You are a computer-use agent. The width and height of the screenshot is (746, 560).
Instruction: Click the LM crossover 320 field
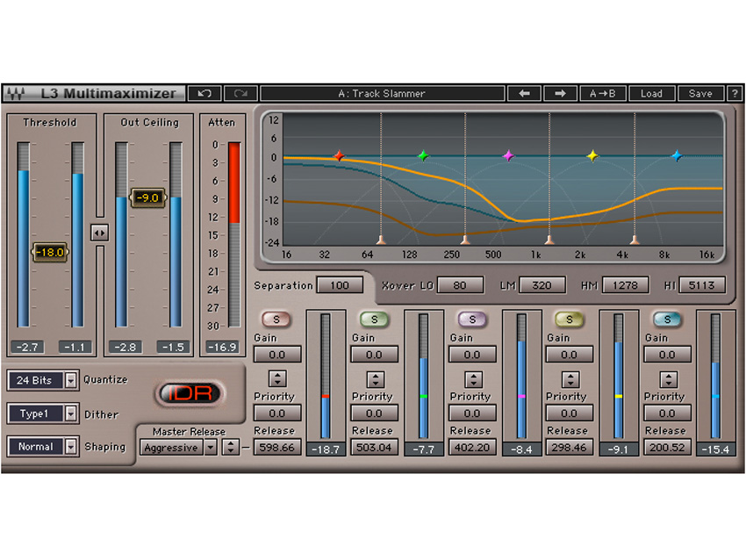pos(542,285)
